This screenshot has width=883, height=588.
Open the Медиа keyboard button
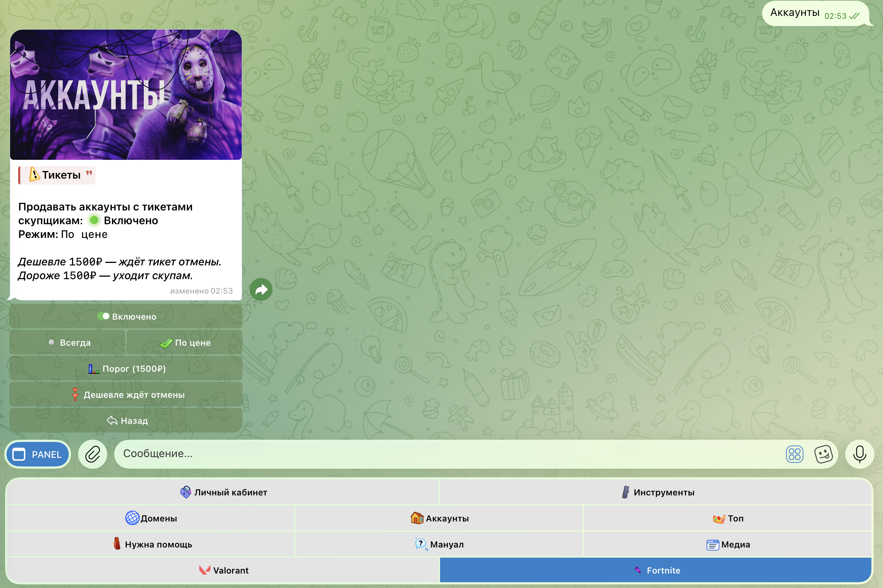click(728, 544)
